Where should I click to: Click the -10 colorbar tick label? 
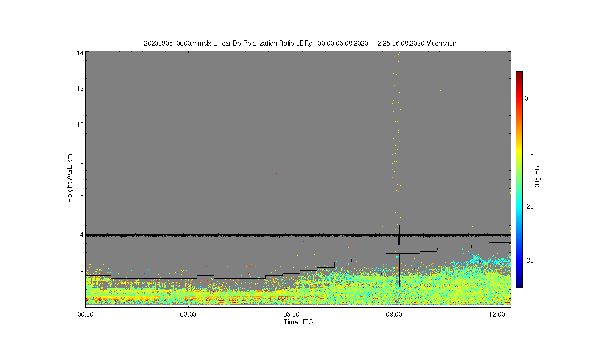[x=528, y=152]
